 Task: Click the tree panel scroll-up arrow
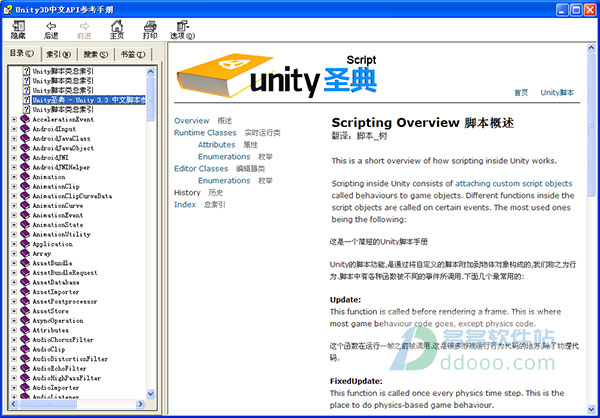[151, 71]
